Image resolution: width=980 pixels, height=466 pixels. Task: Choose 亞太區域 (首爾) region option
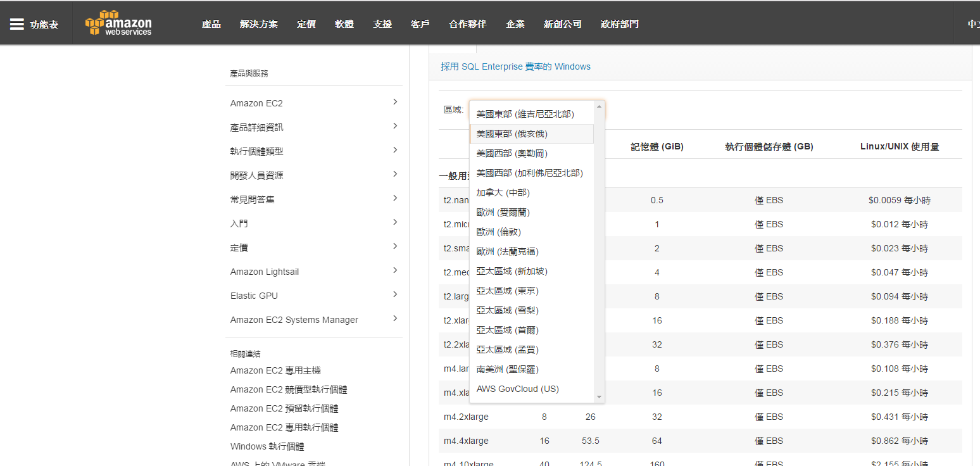(532, 330)
